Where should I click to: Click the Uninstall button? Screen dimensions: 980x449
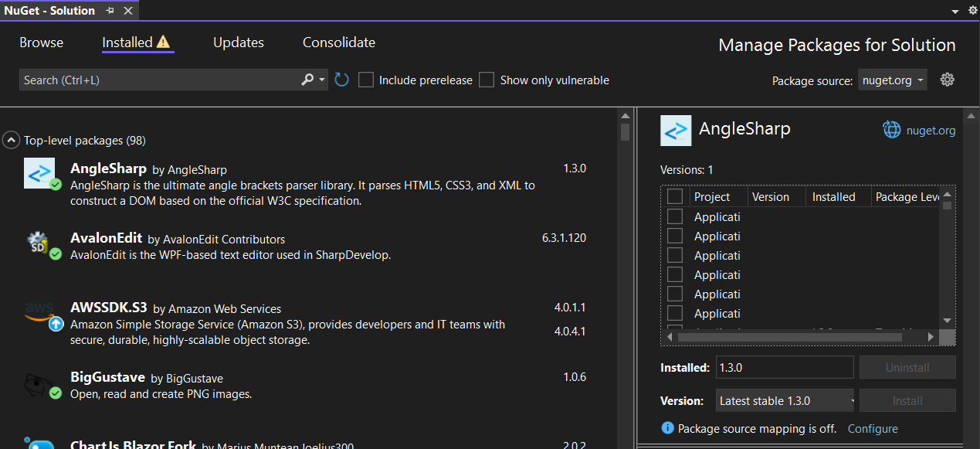point(907,367)
